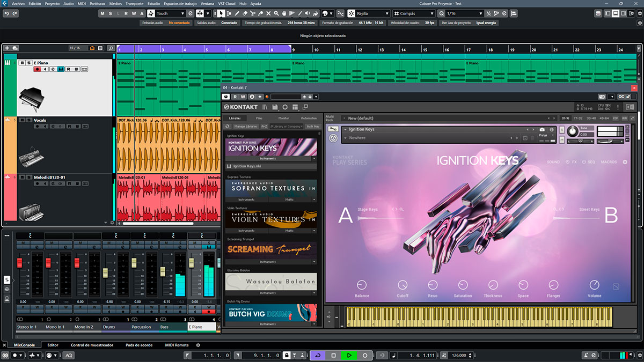
Task: Toggle the Cycle loop button
Action: (318, 355)
